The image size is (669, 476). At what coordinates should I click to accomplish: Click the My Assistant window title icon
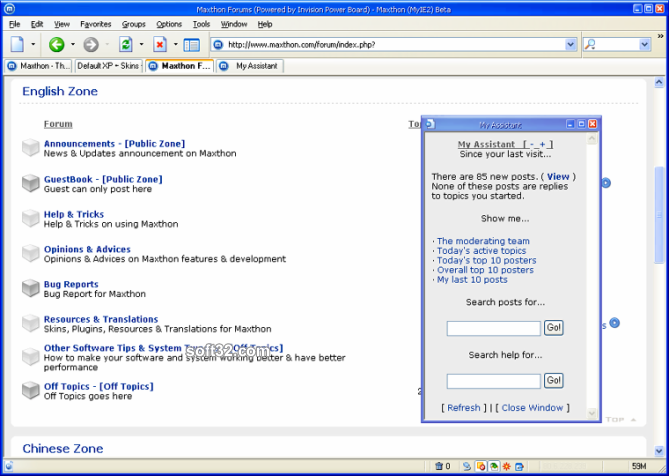[x=430, y=124]
